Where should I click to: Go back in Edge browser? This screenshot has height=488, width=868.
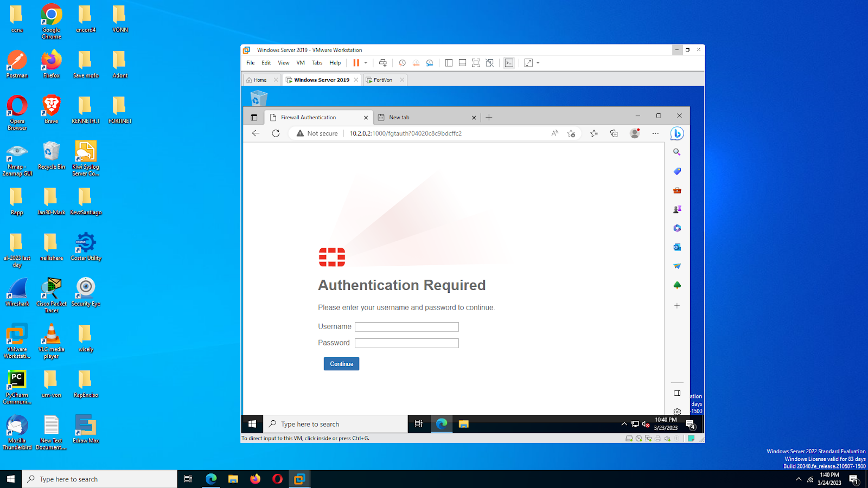pyautogui.click(x=256, y=133)
